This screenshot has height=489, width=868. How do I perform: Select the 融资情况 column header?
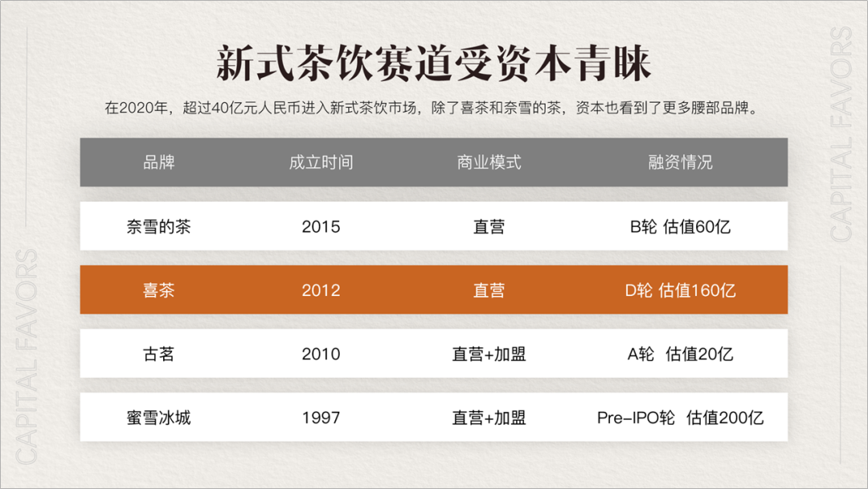click(681, 162)
